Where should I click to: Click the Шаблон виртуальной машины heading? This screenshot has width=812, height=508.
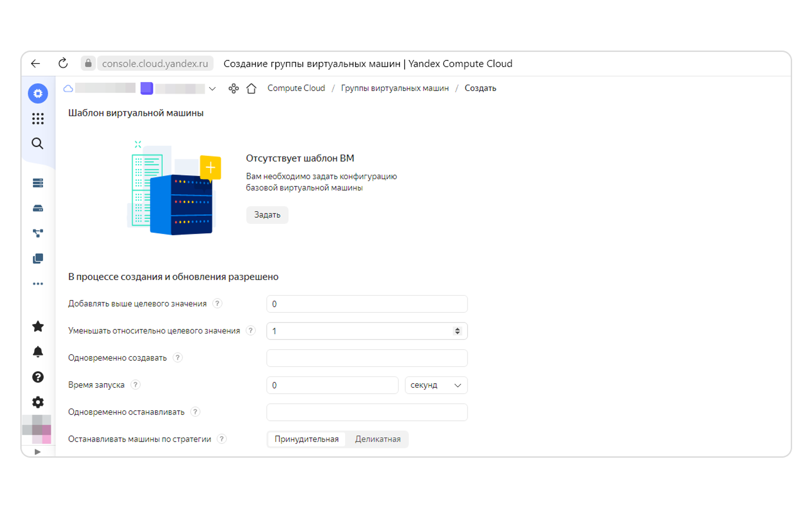coord(136,113)
